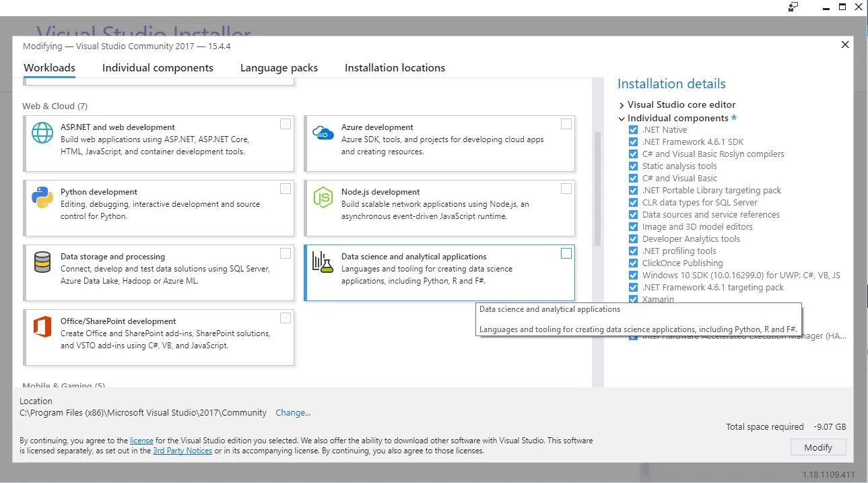
Task: Uncheck Developer Analytics tools component
Action: click(x=633, y=239)
